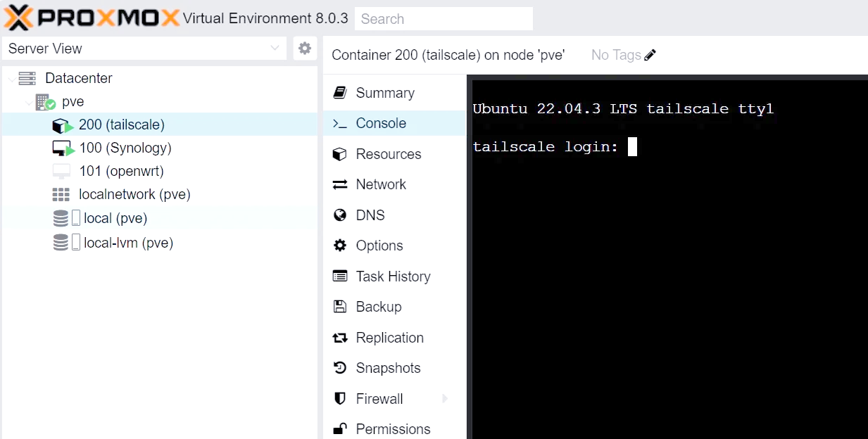
Task: Click the DNS globe icon
Action: [x=340, y=215]
